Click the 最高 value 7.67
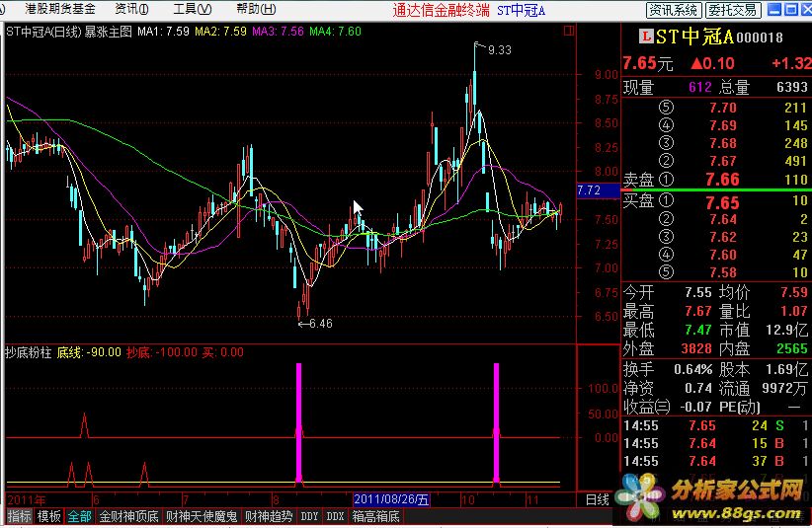Screen dimensions: 812x528 tap(698, 311)
